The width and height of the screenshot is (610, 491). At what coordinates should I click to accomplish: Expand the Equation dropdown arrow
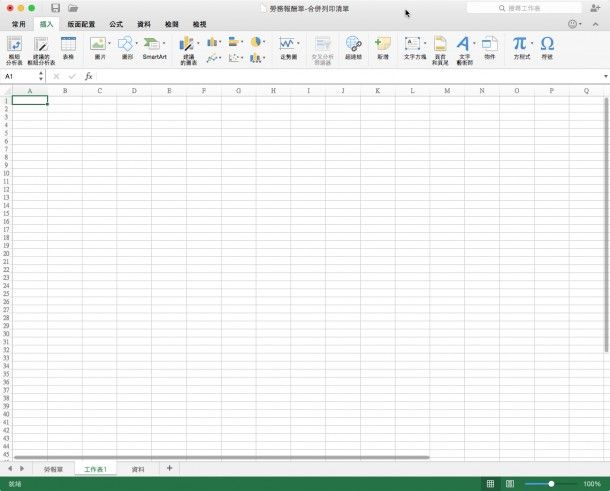(x=532, y=43)
